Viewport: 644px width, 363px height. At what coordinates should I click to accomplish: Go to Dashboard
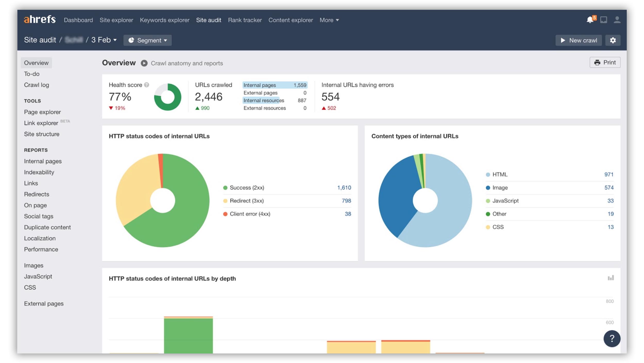(78, 20)
